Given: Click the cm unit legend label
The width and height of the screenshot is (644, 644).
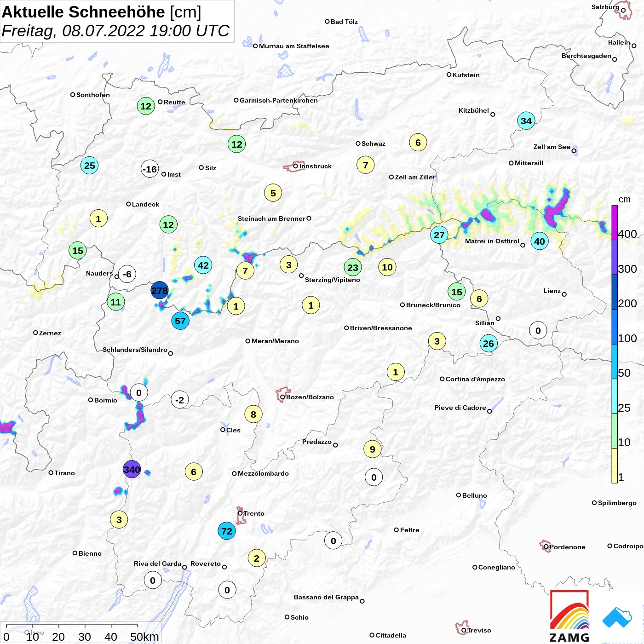Looking at the screenshot, I should 624,200.
